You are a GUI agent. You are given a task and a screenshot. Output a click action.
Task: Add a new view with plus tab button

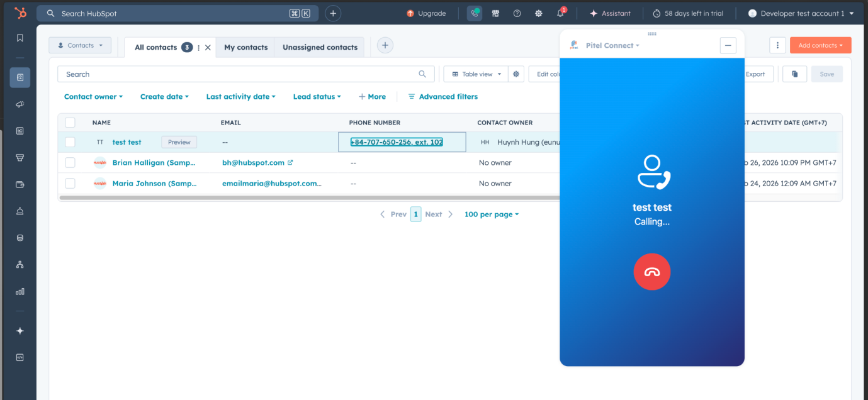[385, 45]
